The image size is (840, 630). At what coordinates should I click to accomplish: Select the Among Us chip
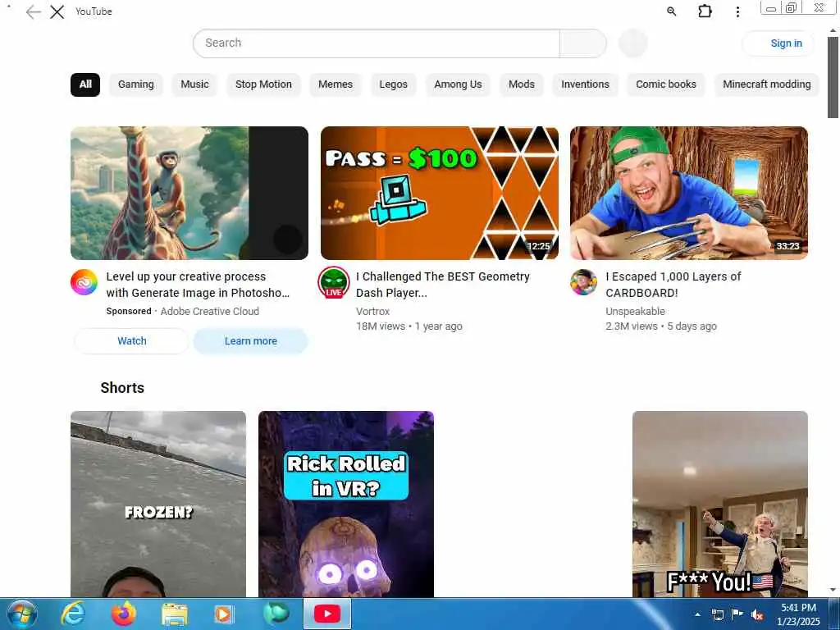click(x=458, y=84)
